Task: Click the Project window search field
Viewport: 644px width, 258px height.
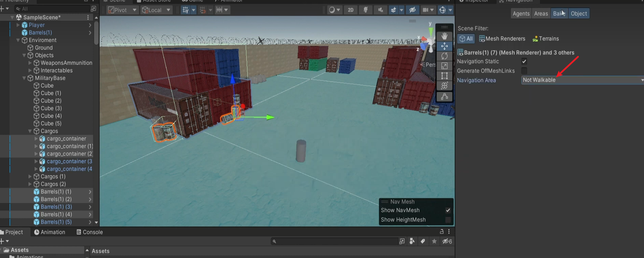Action: pyautogui.click(x=335, y=241)
